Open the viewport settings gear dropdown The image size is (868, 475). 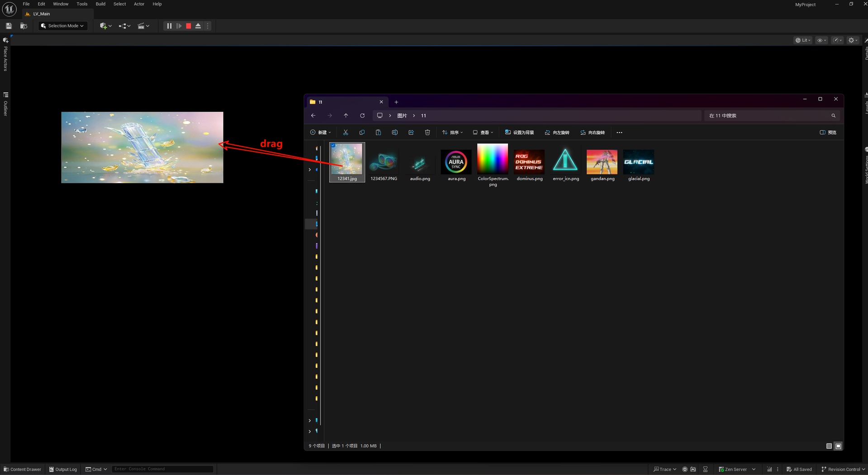pyautogui.click(x=853, y=40)
